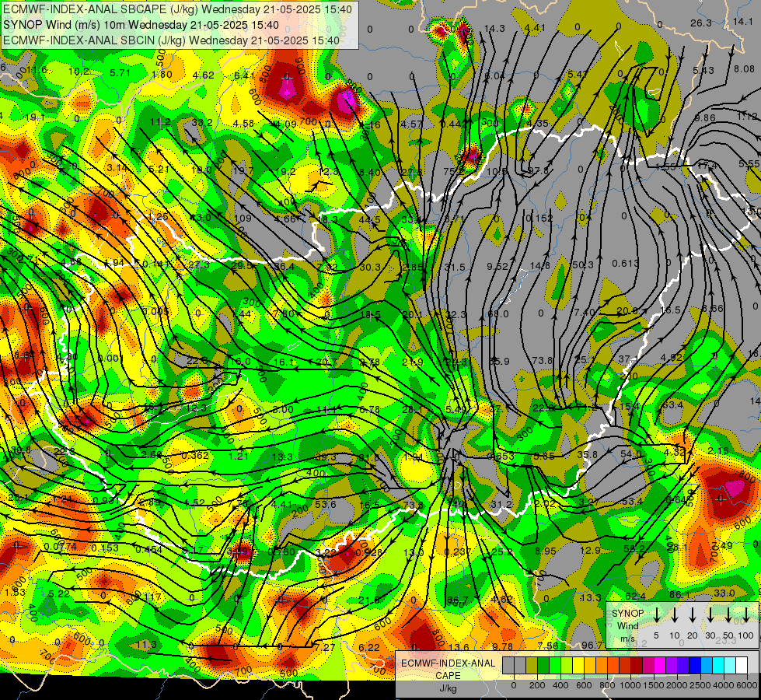The height and width of the screenshot is (700, 761).
Task: Click the 30 m/s wind arrow symbol
Action: 710,615
